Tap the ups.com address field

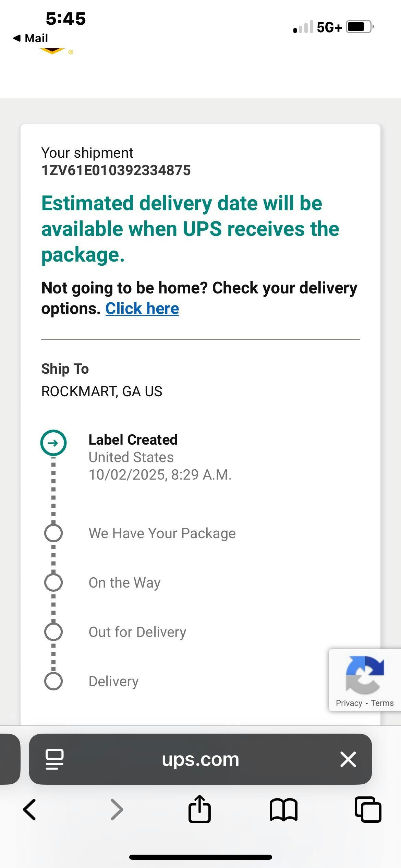click(200, 759)
